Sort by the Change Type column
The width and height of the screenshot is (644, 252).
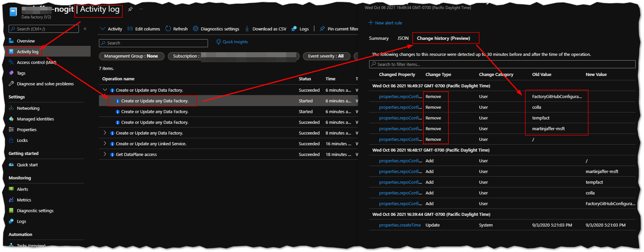pyautogui.click(x=438, y=74)
